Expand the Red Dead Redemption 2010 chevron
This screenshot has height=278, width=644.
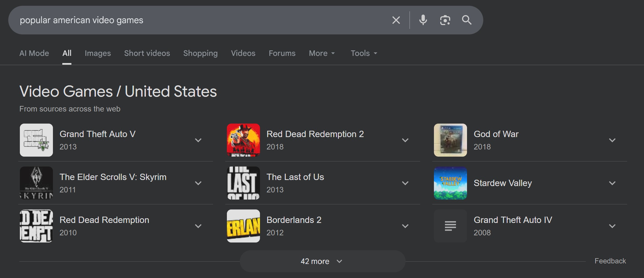[198, 226]
